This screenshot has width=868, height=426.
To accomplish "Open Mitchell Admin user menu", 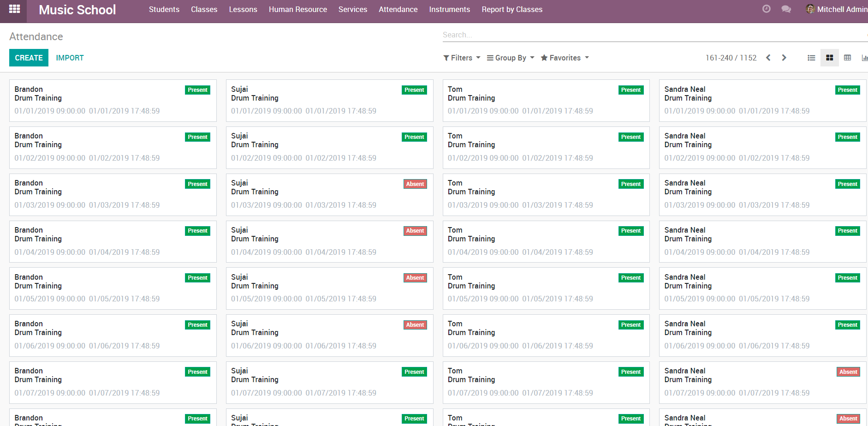I will click(x=837, y=9).
